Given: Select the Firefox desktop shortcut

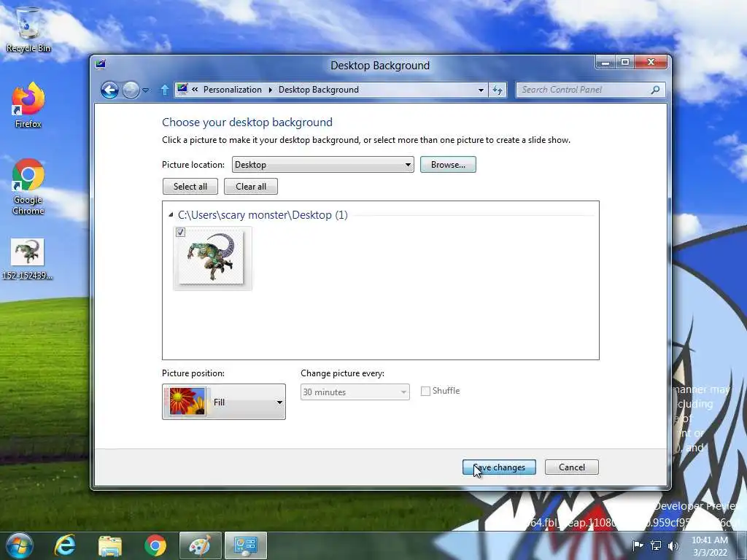Looking at the screenshot, I should click(28, 105).
